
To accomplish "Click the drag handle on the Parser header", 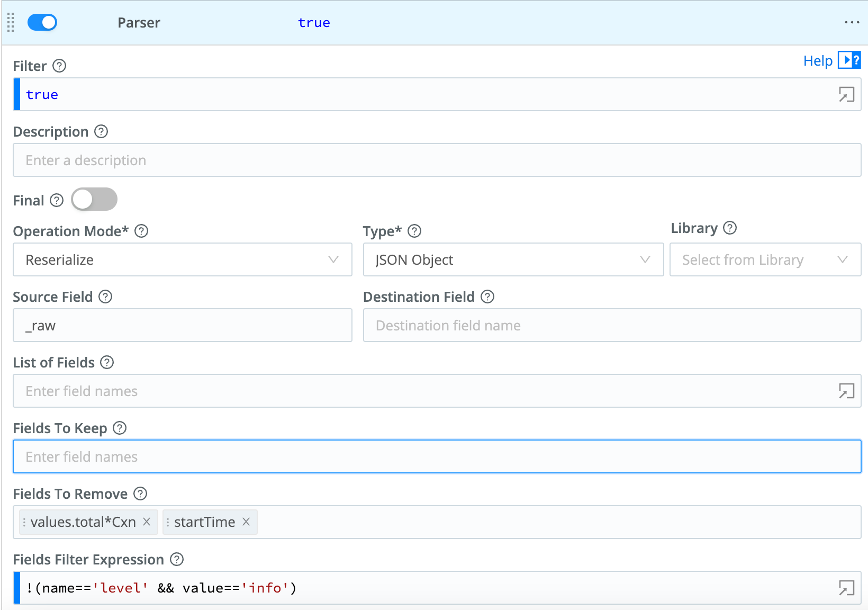I will tap(10, 22).
